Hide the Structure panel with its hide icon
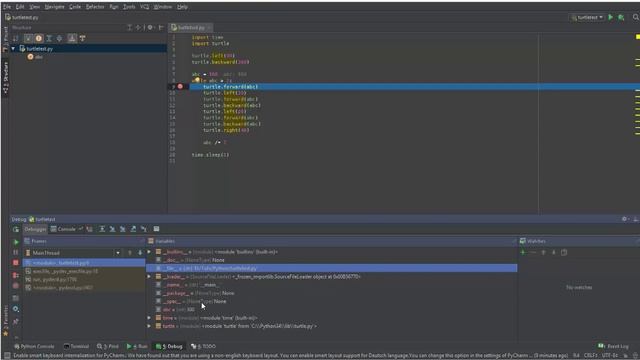 point(161,27)
